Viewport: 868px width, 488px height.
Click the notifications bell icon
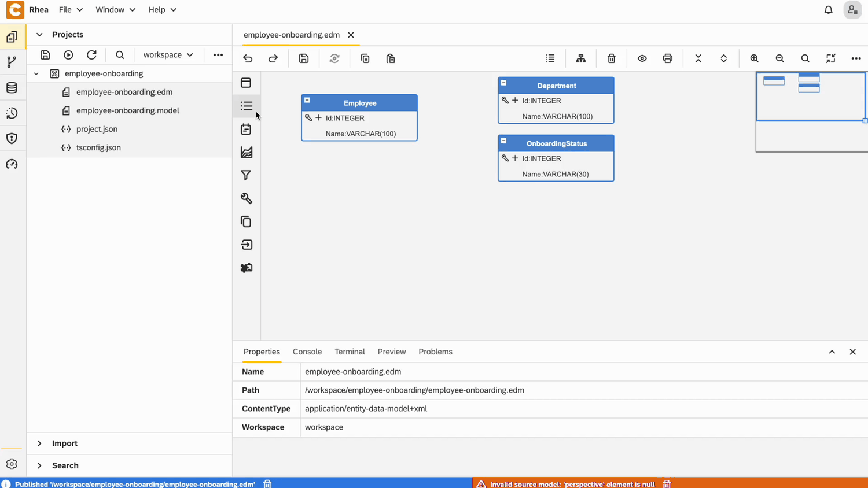(828, 10)
